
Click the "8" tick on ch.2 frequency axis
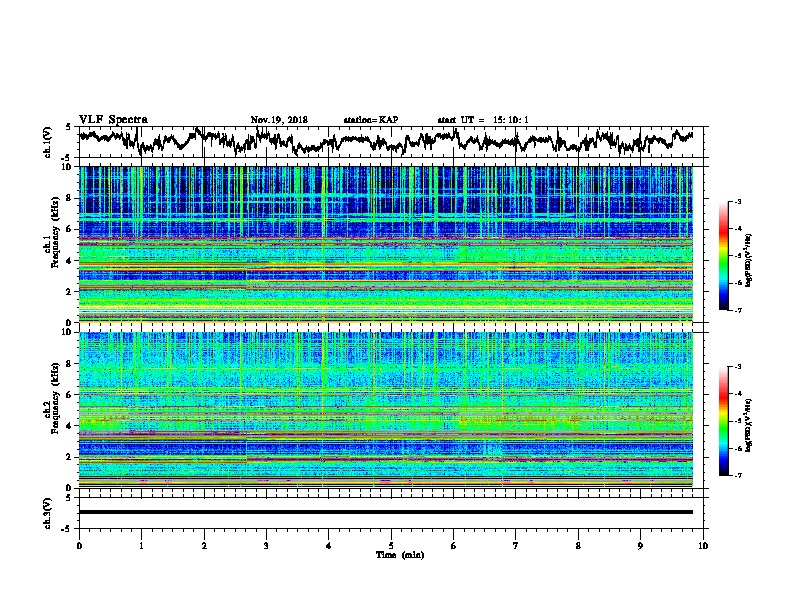tap(70, 364)
